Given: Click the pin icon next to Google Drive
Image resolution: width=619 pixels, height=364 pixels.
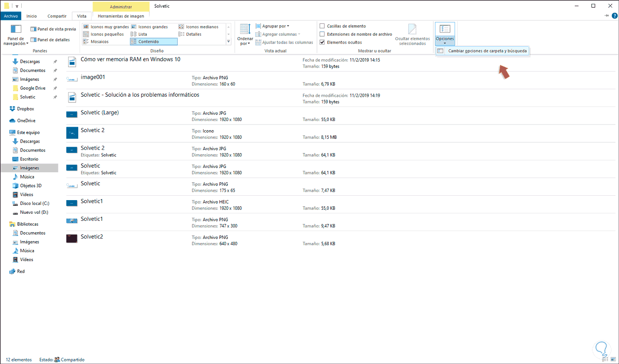Looking at the screenshot, I should [55, 88].
